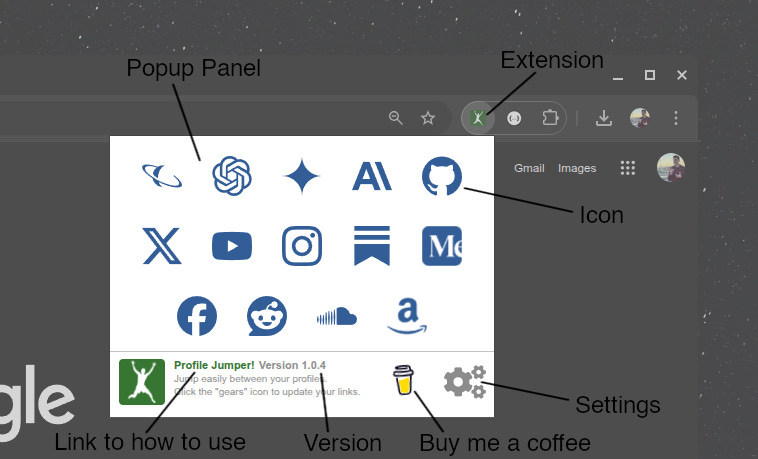Image resolution: width=758 pixels, height=459 pixels.
Task: Maximize the browser window
Action: 650,75
